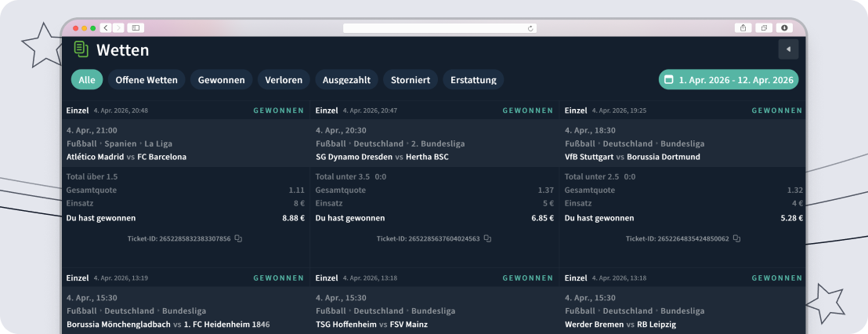Click the browser forward arrow

tap(118, 27)
